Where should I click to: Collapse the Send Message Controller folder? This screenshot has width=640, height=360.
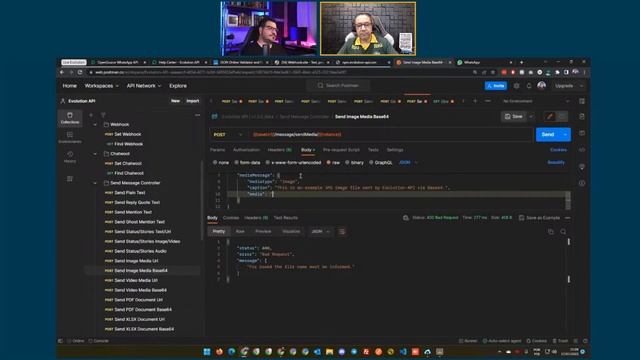96,183
